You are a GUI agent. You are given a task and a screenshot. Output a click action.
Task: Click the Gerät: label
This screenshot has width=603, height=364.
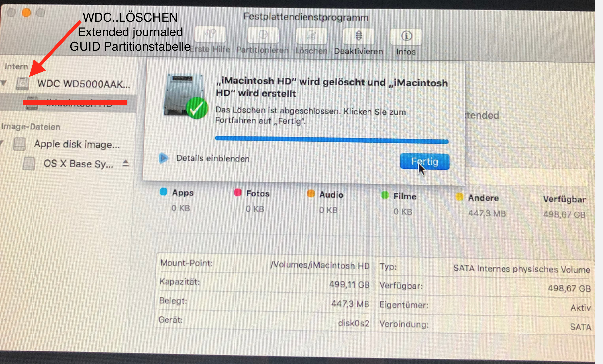click(170, 320)
